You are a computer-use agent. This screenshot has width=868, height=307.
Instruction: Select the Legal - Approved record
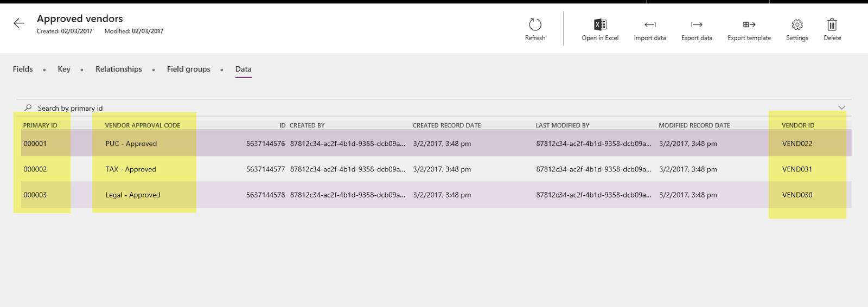point(133,195)
